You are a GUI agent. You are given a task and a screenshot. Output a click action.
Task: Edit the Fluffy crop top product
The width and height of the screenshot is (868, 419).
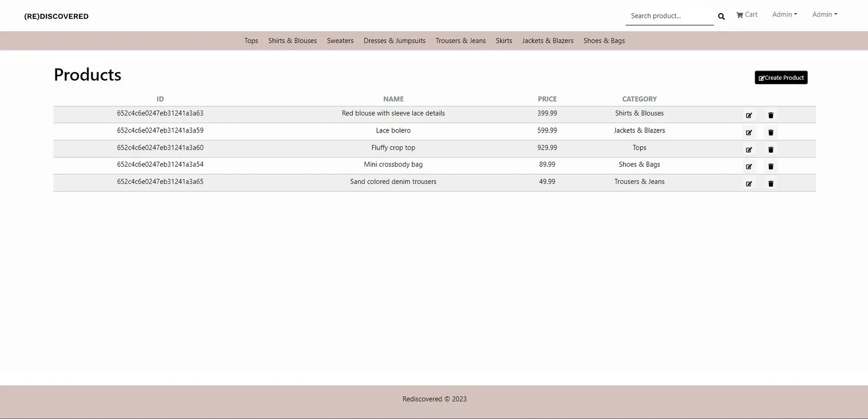tap(749, 149)
